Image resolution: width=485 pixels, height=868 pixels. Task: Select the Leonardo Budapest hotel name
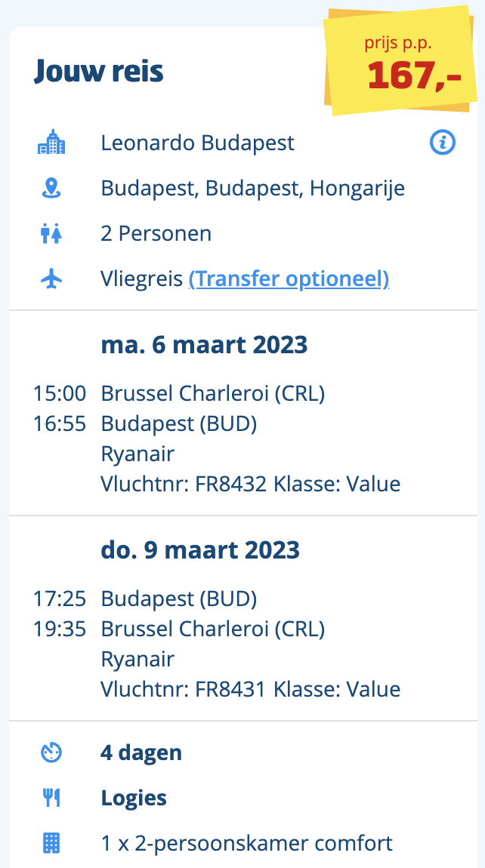(197, 143)
